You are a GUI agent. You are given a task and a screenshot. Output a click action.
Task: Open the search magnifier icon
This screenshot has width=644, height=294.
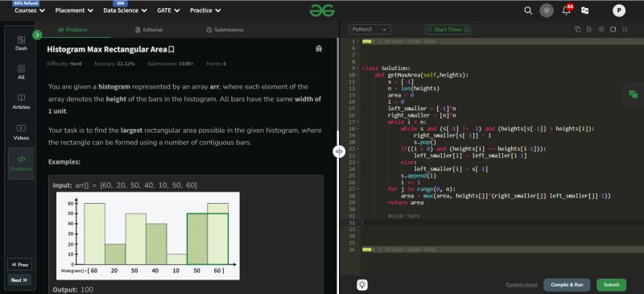pos(528,10)
